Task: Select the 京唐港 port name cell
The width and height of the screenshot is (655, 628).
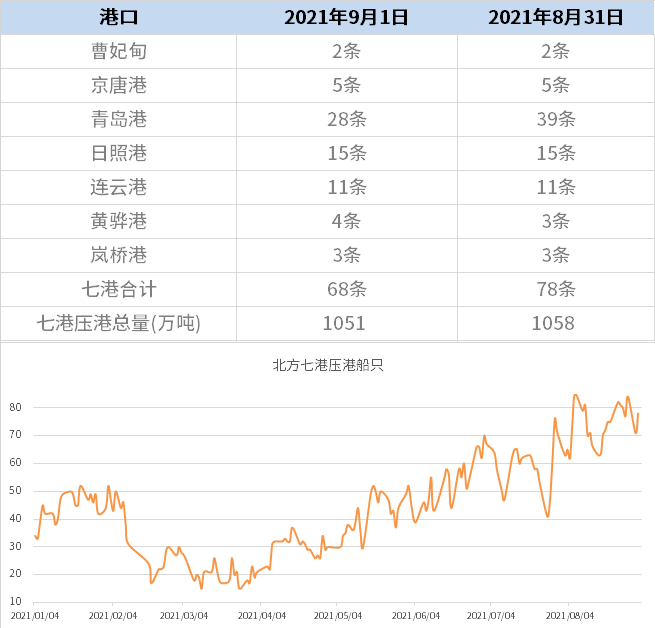Action: click(118, 86)
